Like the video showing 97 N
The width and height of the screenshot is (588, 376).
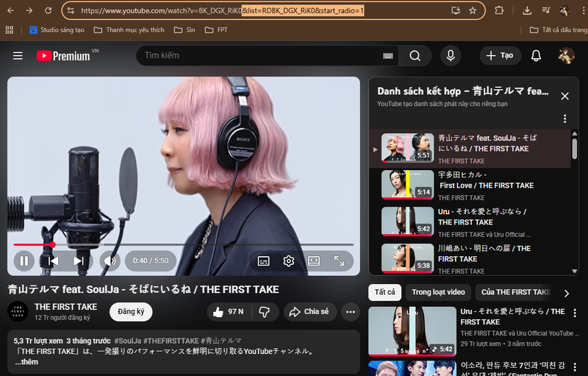[228, 311]
